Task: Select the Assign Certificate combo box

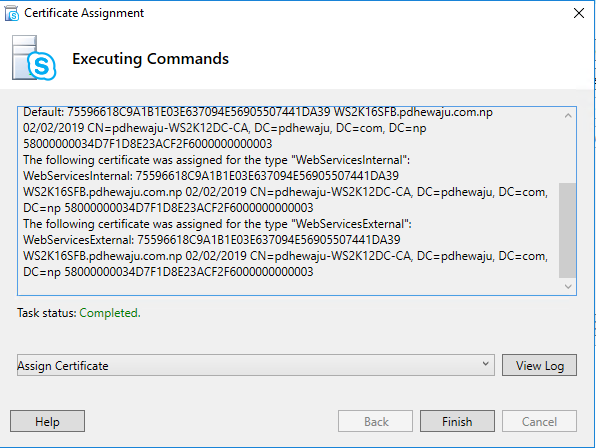Action: tap(256, 365)
